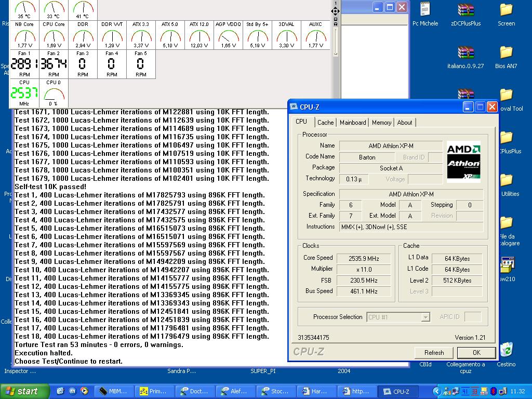Select the Screen folder on the desktop
This screenshot has height=399, width=532.
(x=506, y=9)
